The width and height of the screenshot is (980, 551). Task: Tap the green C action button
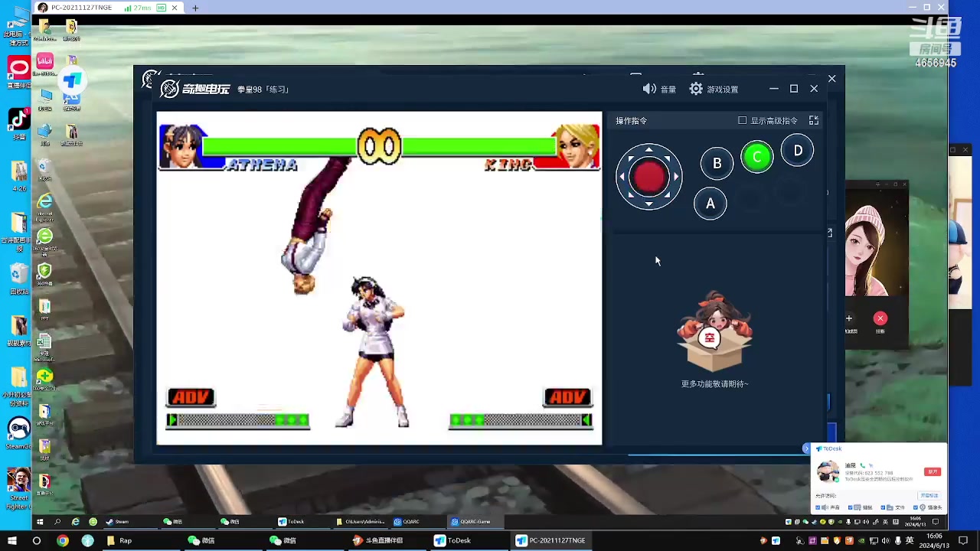coord(757,157)
